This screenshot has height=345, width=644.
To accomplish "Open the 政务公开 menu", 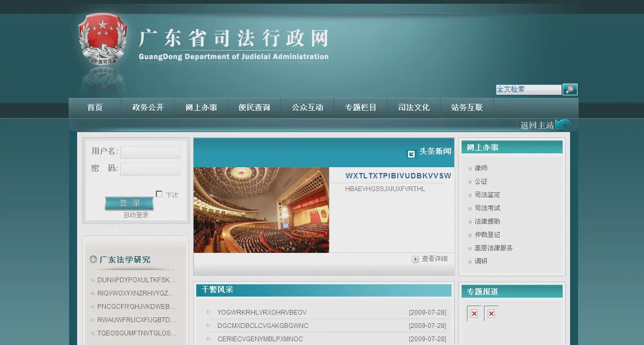I will 148,108.
